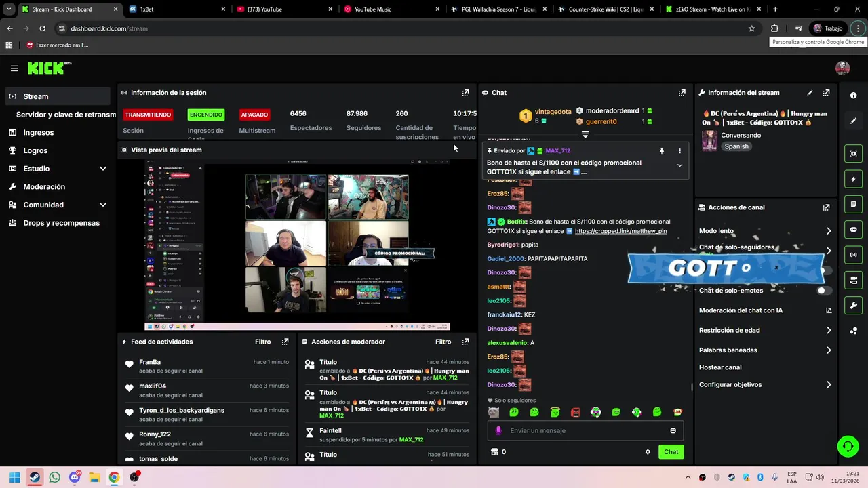Screen dimensions: 868x488
Task: Open Servidor y clave de retransmisión
Action: coord(66,115)
